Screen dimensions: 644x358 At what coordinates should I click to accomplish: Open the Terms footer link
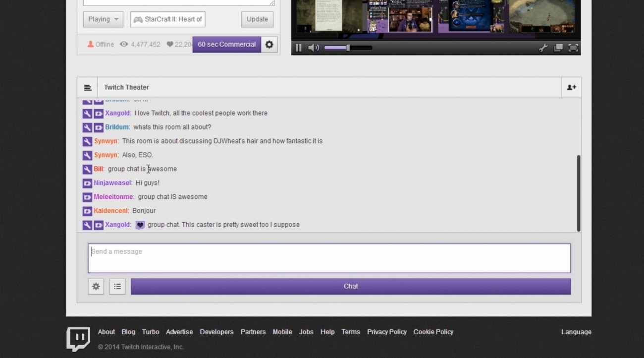[351, 332]
